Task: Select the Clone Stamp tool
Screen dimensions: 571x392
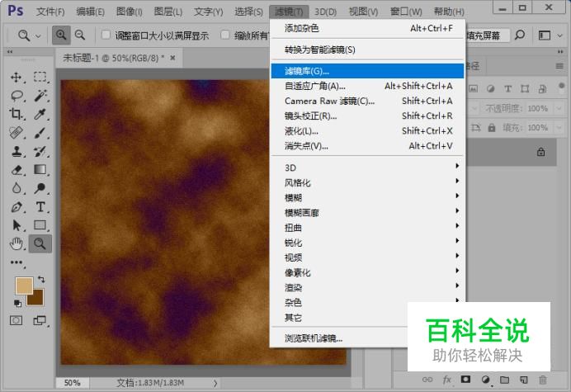Action: (16, 151)
